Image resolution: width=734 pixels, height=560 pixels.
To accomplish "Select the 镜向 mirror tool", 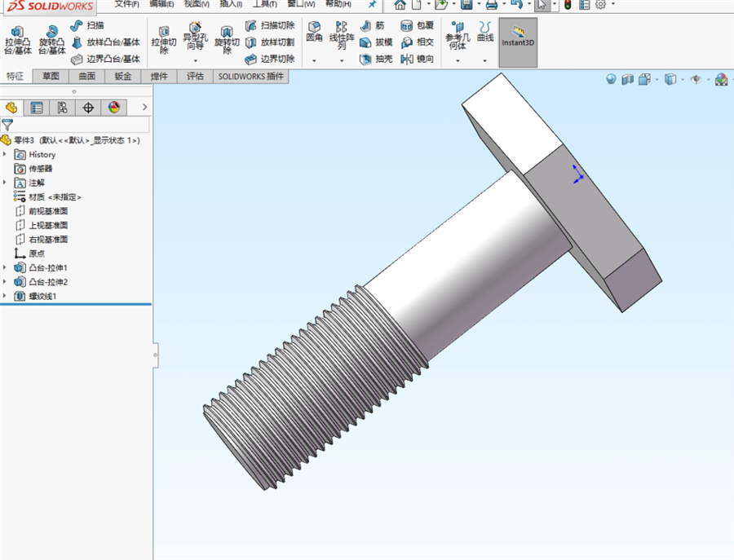I will tap(418, 59).
